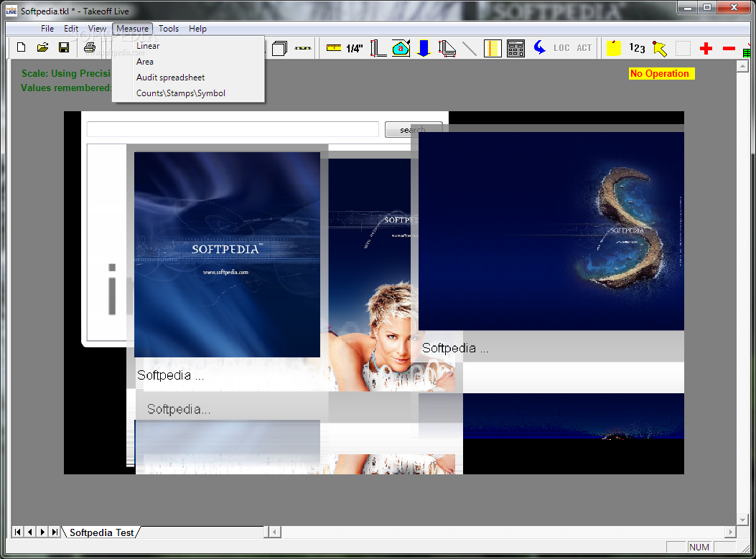This screenshot has height=559, width=756.
Task: Open the View menu
Action: pos(97,29)
